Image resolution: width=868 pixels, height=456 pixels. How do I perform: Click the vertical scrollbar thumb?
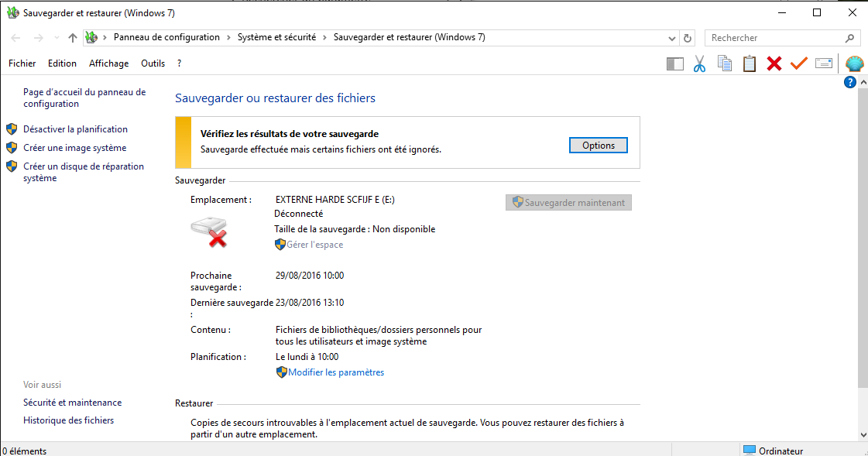tap(863, 238)
